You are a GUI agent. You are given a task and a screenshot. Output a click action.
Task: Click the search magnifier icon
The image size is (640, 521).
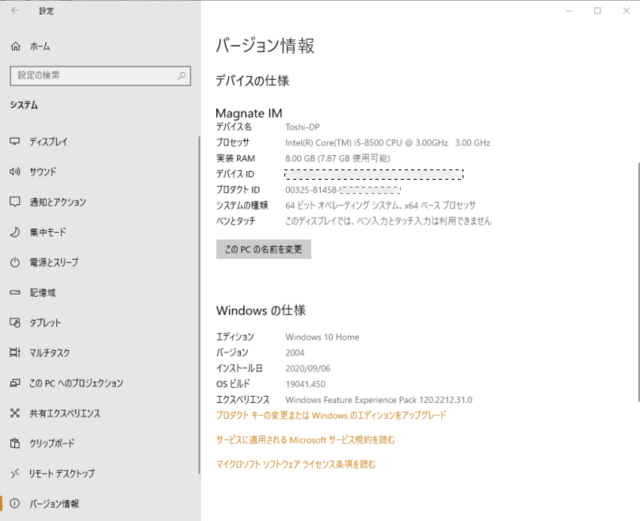182,76
